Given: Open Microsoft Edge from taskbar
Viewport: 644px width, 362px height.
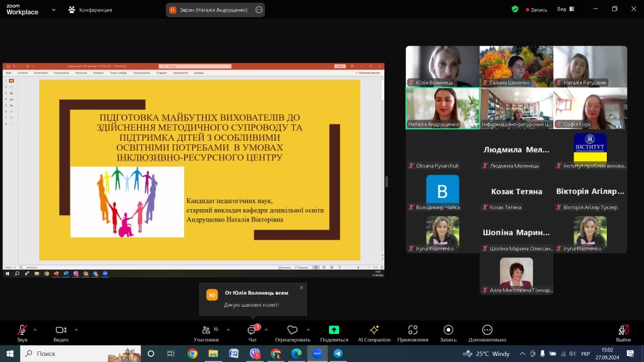Looking at the screenshot, I should click(297, 353).
